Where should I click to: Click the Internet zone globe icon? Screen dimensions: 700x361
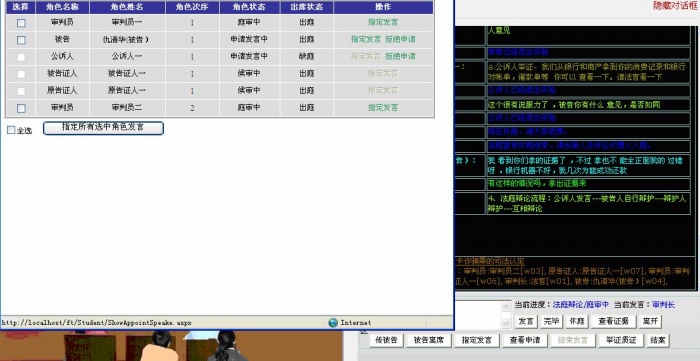click(333, 323)
